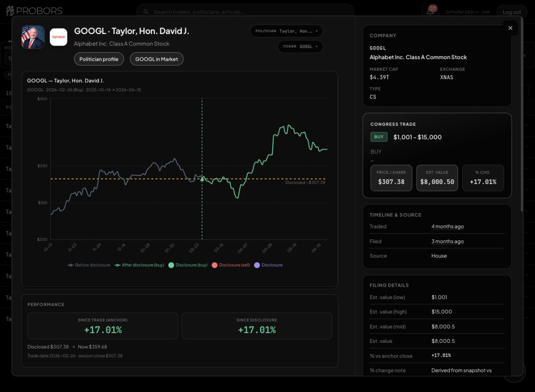This screenshot has width=535, height=392.
Task: Toggle After disclosure (buy) legend series
Action: [x=140, y=265]
